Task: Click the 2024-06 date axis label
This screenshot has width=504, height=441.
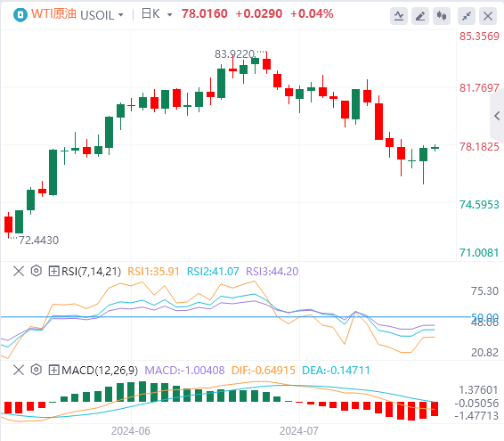Action: pos(131,430)
